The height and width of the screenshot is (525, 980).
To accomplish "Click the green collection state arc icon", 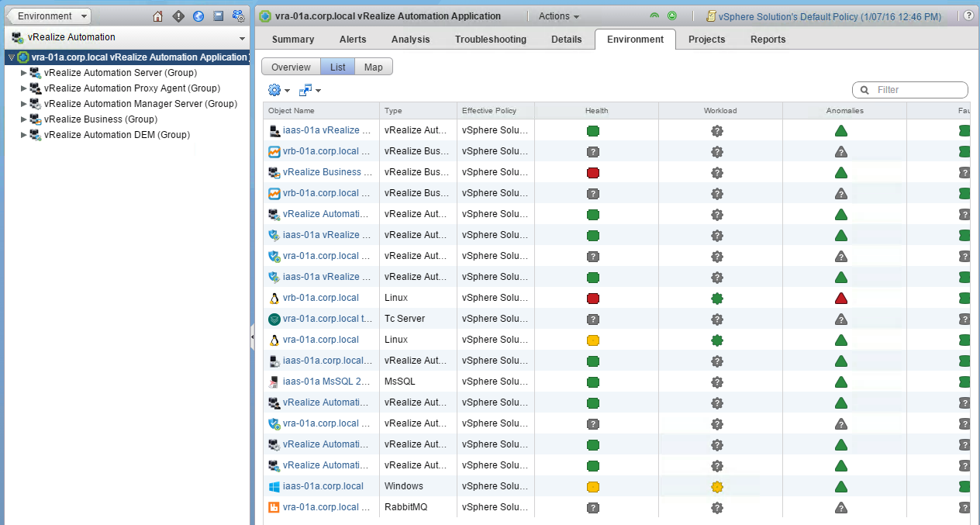I will point(655,16).
